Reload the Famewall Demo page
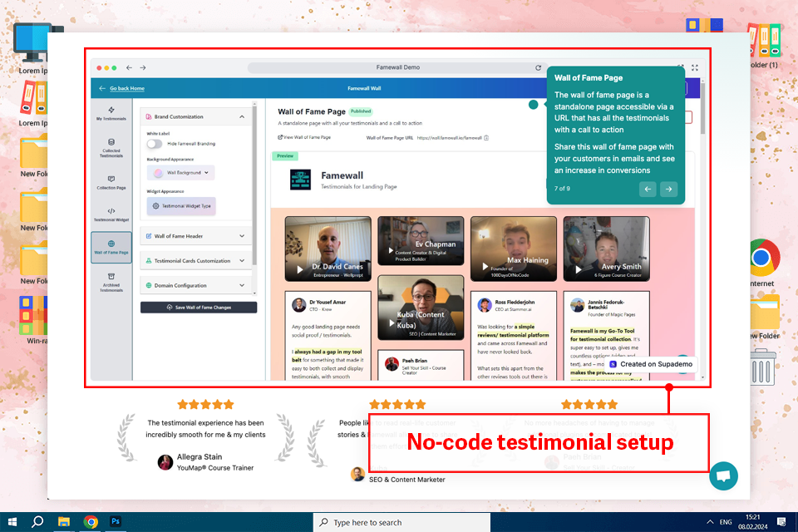The height and width of the screenshot is (532, 798). [x=538, y=67]
